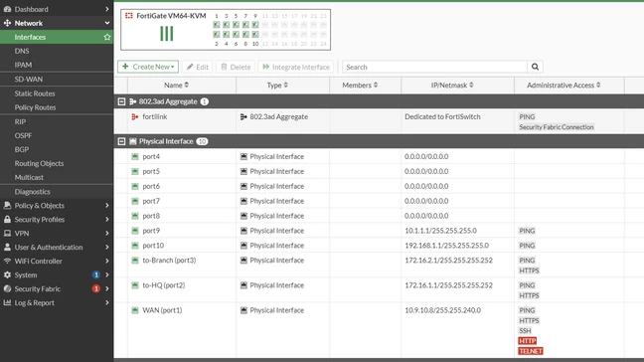
Task: Click the VPN laptop icon
Action: [7, 234]
